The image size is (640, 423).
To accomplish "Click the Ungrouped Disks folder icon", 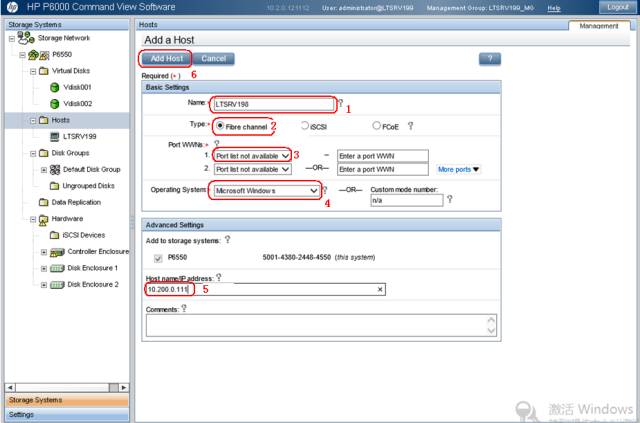I will tap(54, 186).
